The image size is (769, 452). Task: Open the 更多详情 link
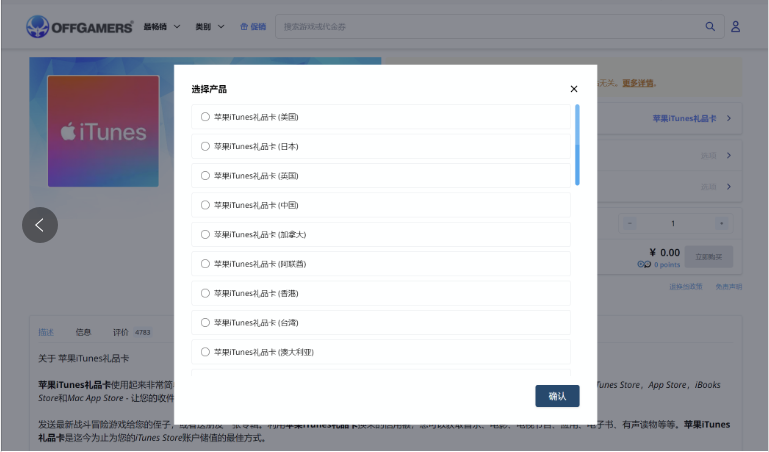point(639,83)
